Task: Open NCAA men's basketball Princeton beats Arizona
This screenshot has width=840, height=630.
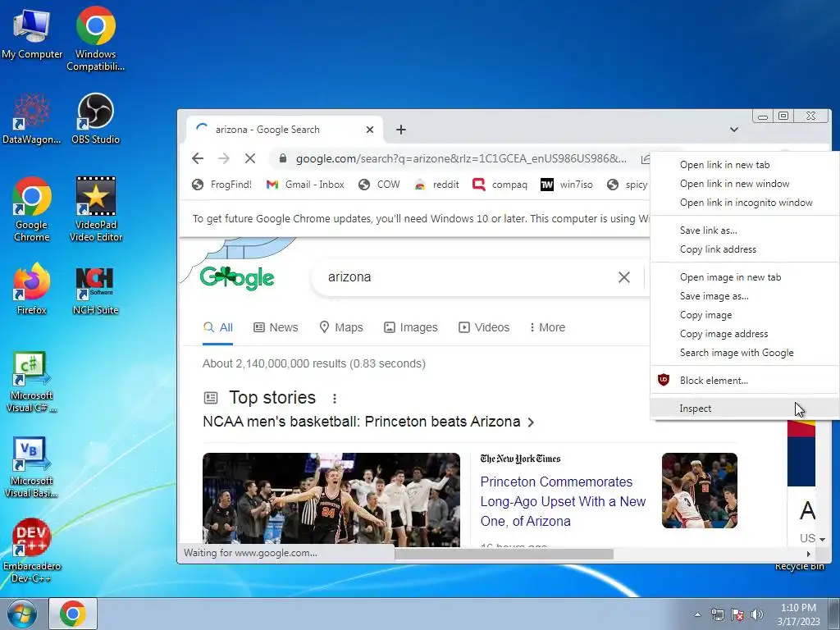Action: (x=368, y=422)
